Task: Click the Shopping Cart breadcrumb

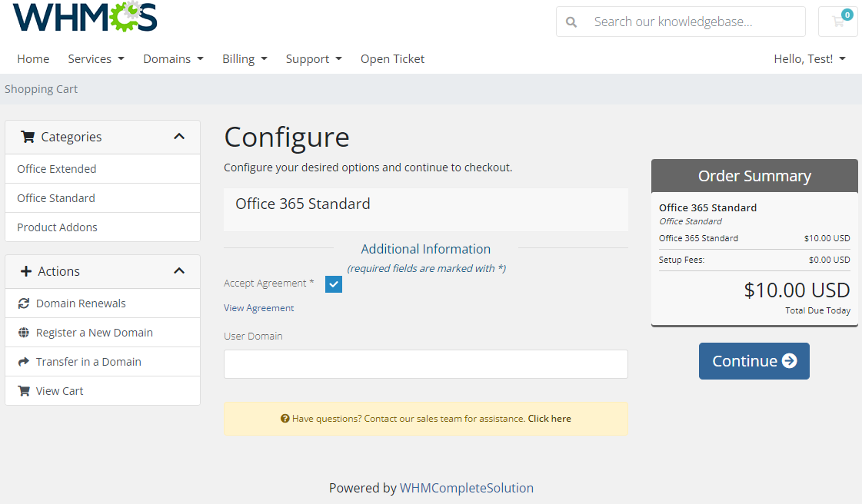Action: 42,89
